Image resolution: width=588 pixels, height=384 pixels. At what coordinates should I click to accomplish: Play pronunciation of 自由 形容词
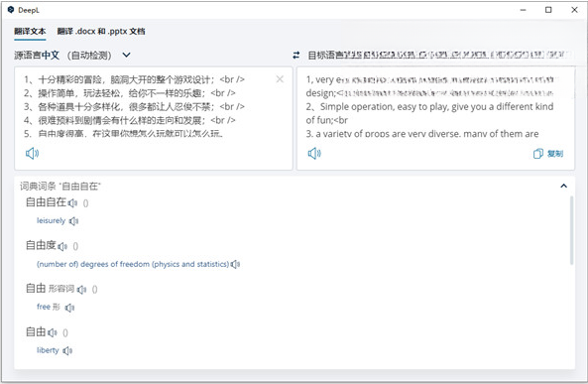click(x=81, y=290)
